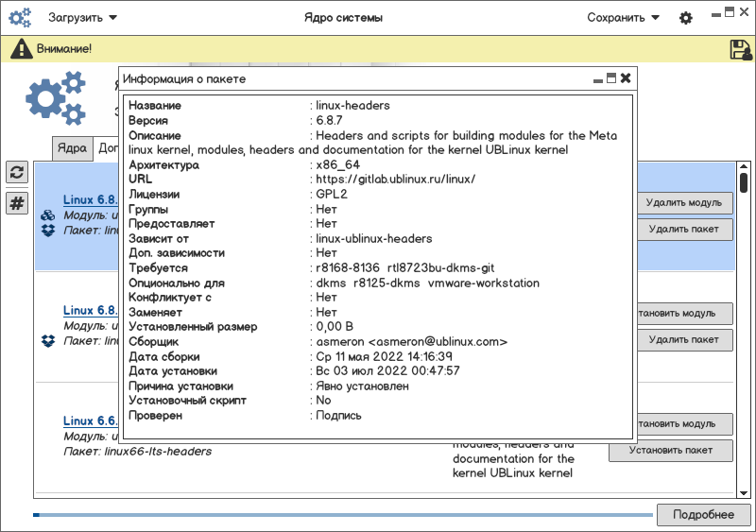Image resolution: width=756 pixels, height=532 pixels.
Task: Click Удалить модуль button
Action: (685, 202)
